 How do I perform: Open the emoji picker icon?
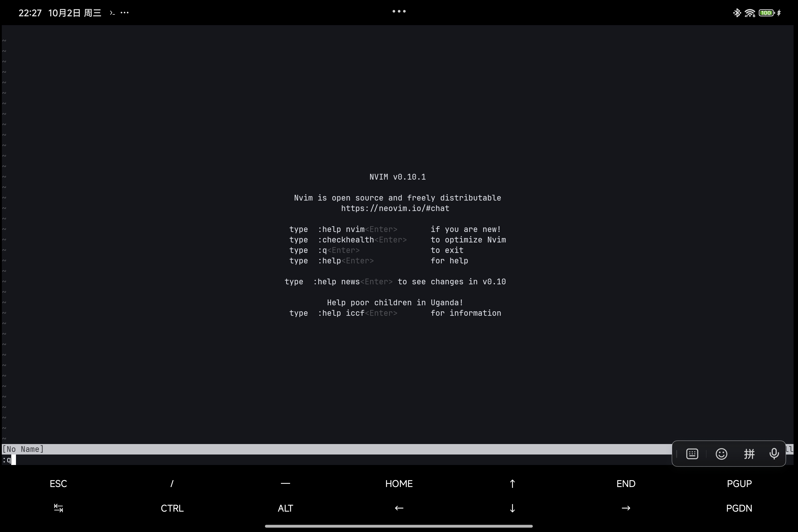721,454
